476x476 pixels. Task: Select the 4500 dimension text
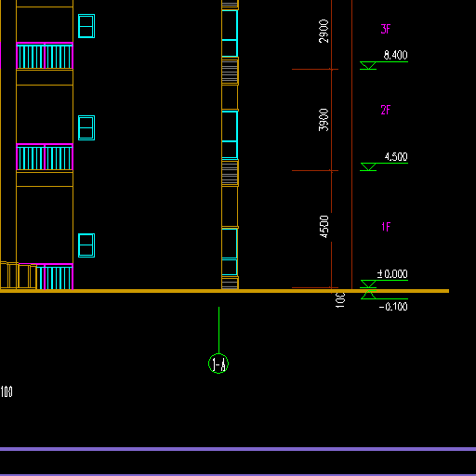click(x=324, y=227)
